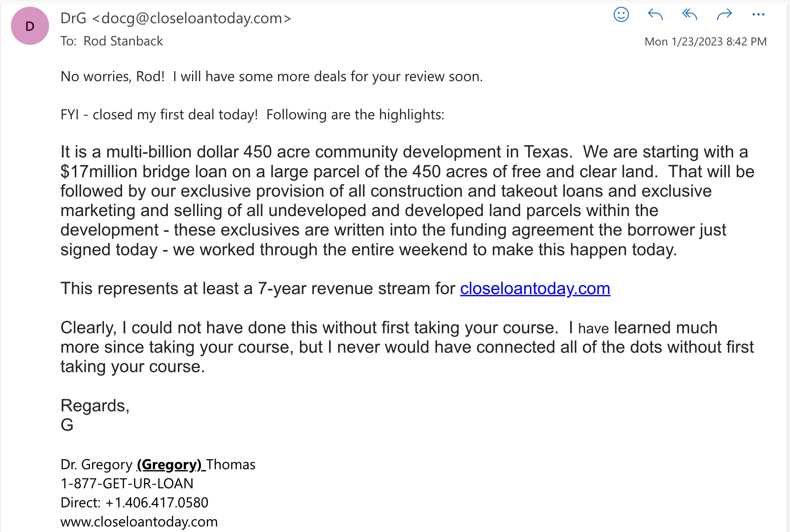Image resolution: width=790 pixels, height=532 pixels.
Task: Click the www.closeloantoday.com signature URL
Action: coord(139,522)
